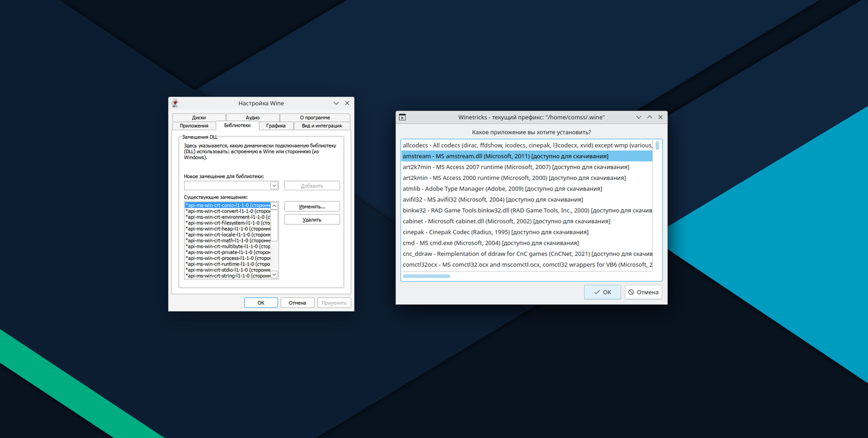Select cabinet - Microsoft cabinet.dll
This screenshot has height=438, width=868.
coord(527,221)
